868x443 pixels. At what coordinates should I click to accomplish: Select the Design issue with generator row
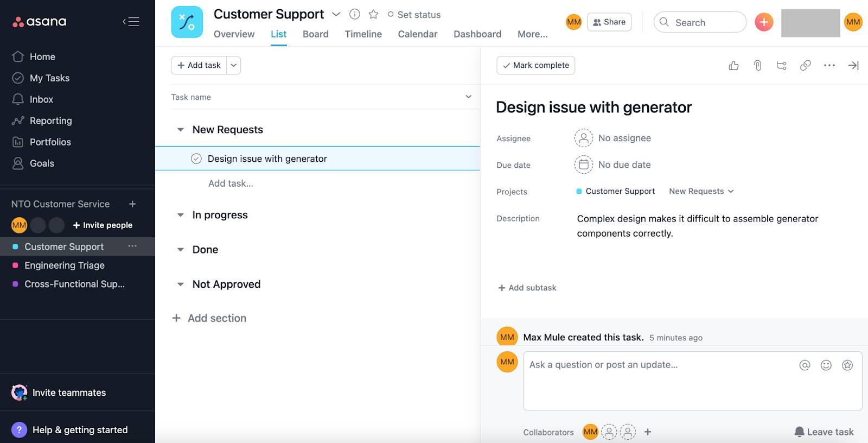tap(318, 159)
